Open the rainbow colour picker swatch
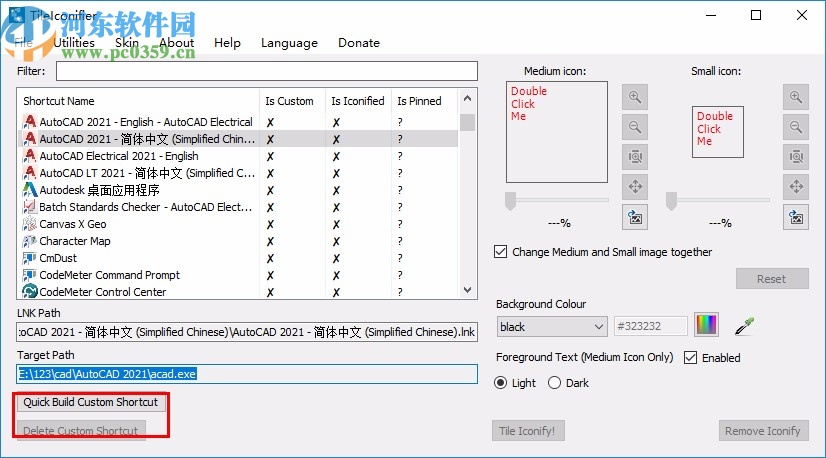This screenshot has height=458, width=826. click(x=706, y=325)
